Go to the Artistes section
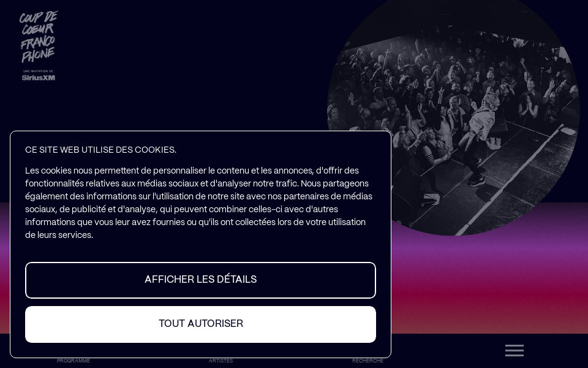This screenshot has height=368, width=588. (221, 361)
